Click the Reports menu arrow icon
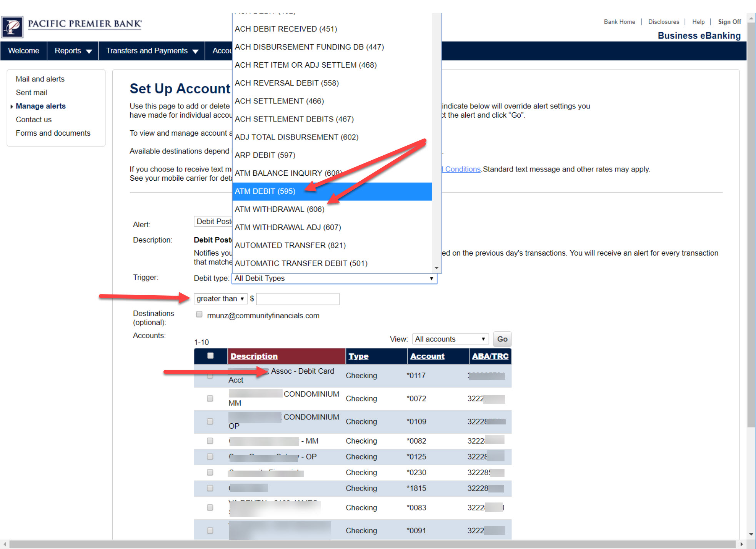The image size is (756, 549). 89,52
